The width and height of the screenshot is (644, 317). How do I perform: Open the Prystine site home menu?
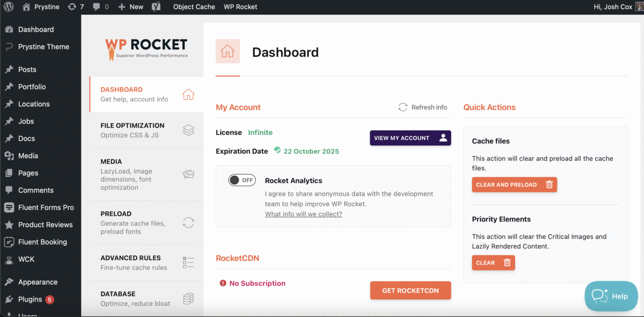(x=41, y=7)
